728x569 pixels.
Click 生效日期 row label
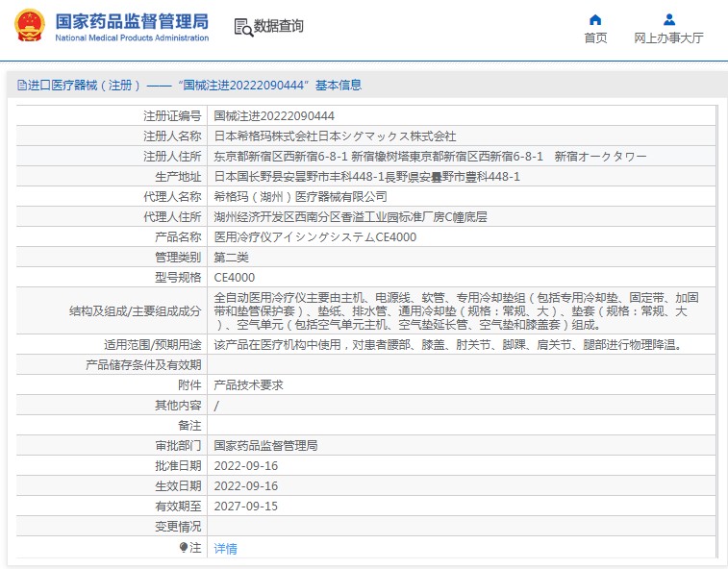[178, 486]
